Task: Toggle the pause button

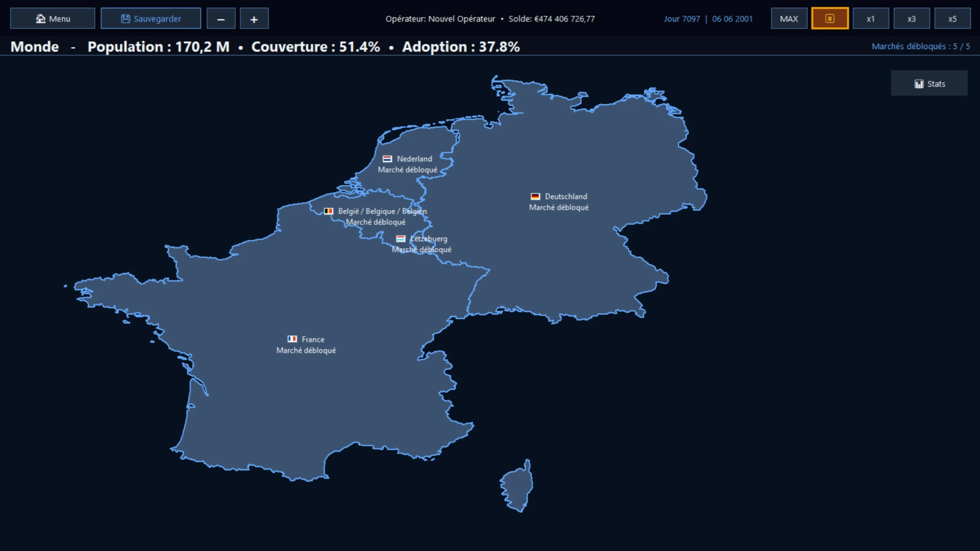Action: click(x=830, y=18)
